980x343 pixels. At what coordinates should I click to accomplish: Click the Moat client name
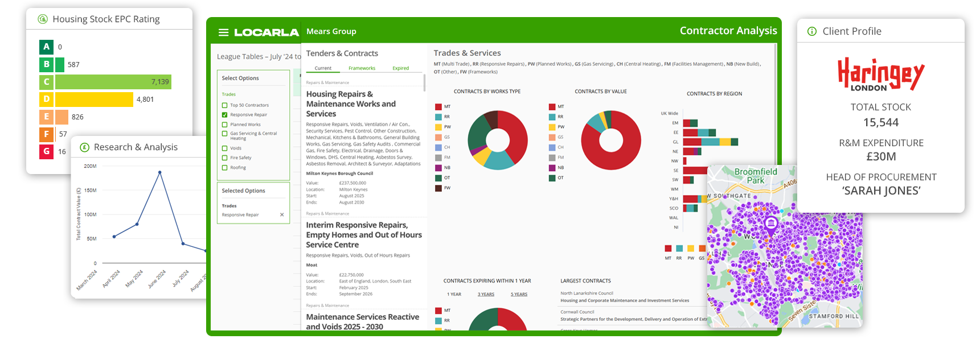[311, 265]
